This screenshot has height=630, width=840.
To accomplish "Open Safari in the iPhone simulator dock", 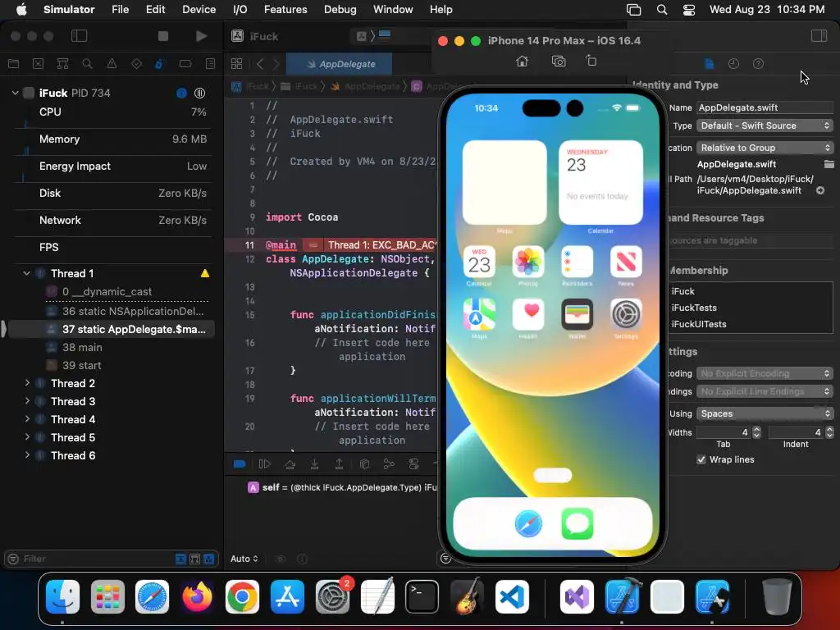I will click(528, 523).
